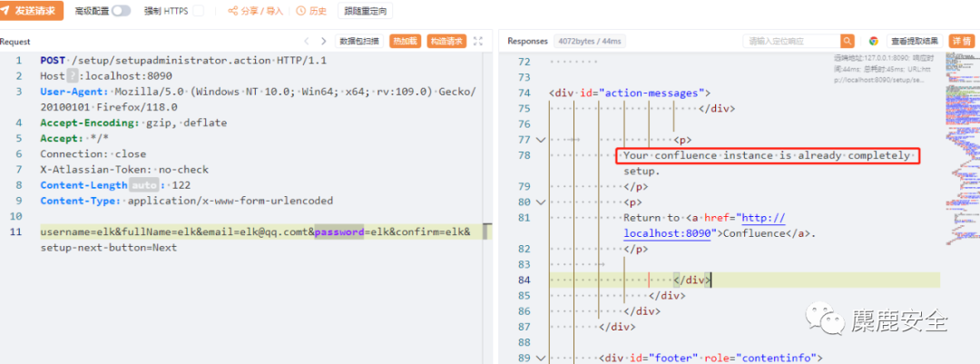Click the request line POST /setup/setupadministrator.action

click(x=183, y=61)
